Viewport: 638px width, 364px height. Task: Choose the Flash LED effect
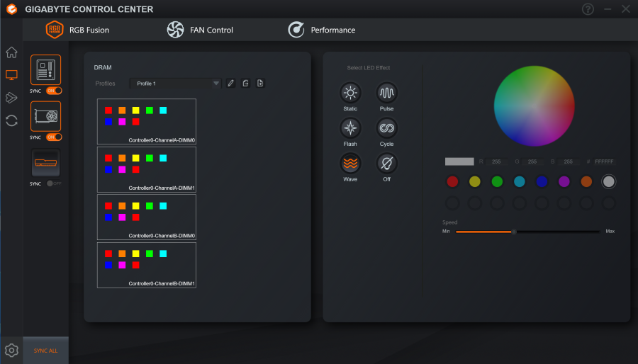[350, 128]
